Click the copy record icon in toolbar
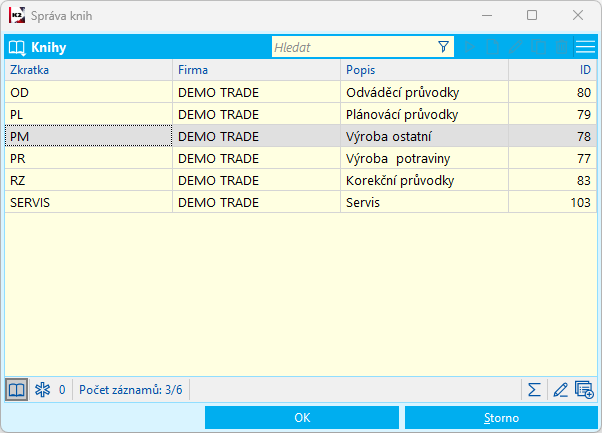 (x=538, y=47)
